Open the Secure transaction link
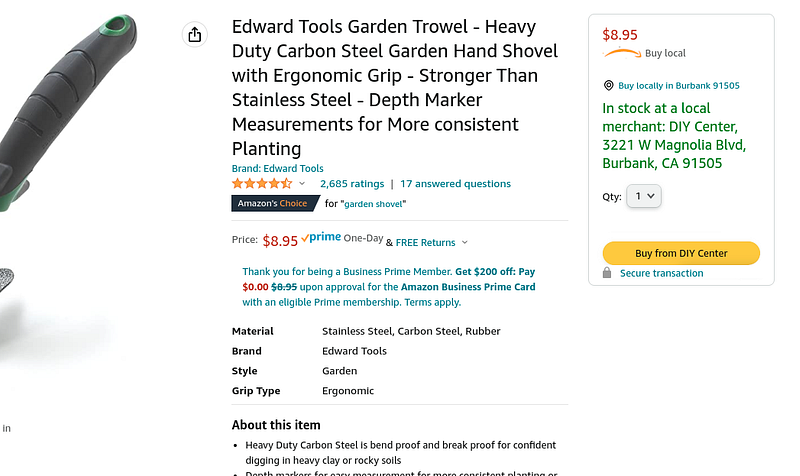This screenshot has width=800, height=476. (661, 273)
